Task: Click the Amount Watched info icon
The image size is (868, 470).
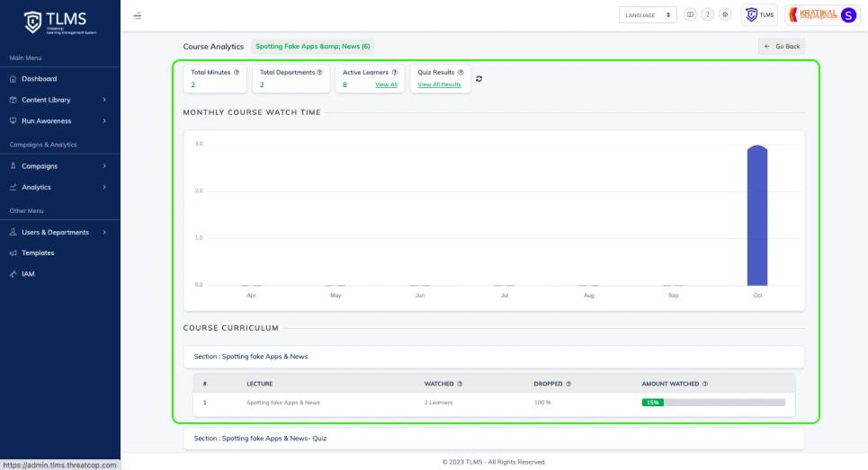Action: pyautogui.click(x=704, y=384)
